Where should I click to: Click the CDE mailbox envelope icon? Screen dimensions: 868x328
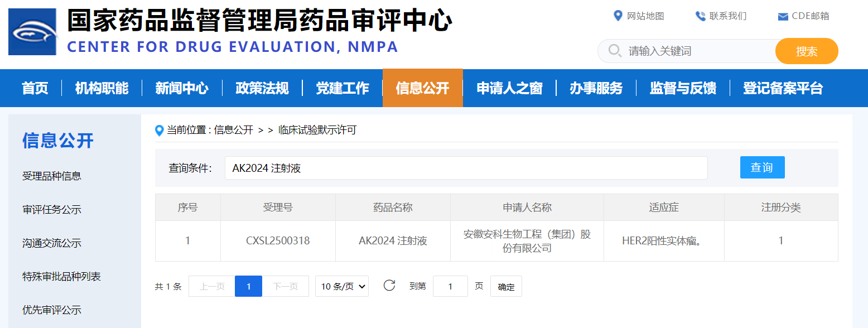coord(783,16)
